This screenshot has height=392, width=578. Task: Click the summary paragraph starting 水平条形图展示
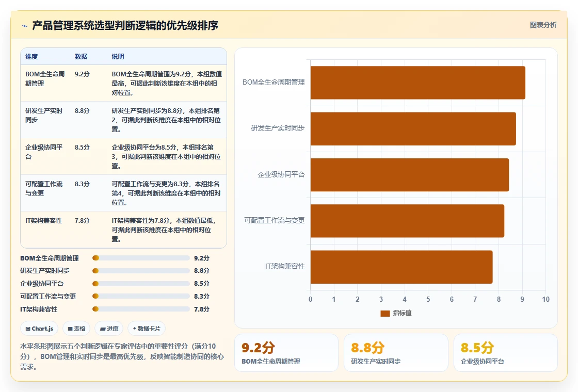click(122, 356)
